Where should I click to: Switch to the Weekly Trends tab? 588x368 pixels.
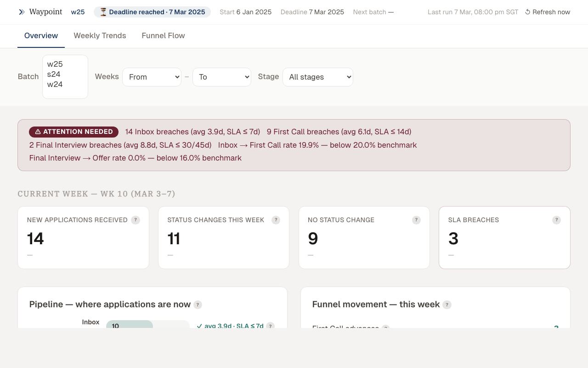coord(100,35)
